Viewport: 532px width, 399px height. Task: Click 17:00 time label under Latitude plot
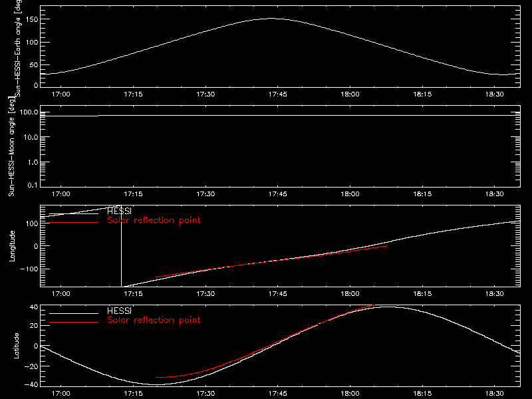tap(61, 393)
